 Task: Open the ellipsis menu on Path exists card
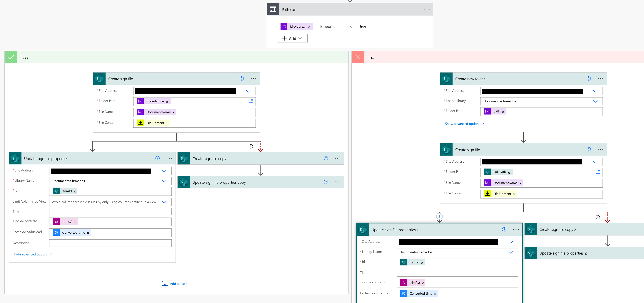pos(427,9)
